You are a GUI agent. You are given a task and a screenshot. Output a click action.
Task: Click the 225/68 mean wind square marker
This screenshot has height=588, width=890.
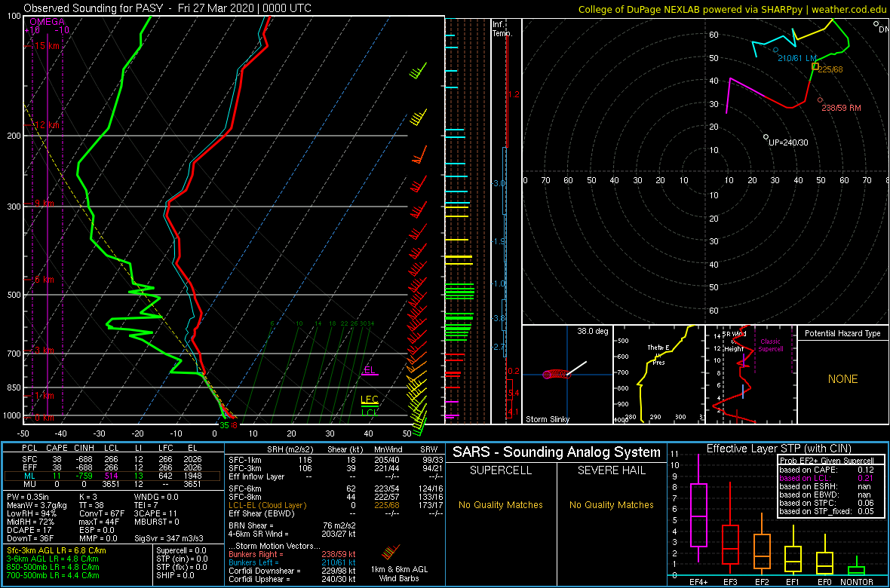(x=815, y=66)
